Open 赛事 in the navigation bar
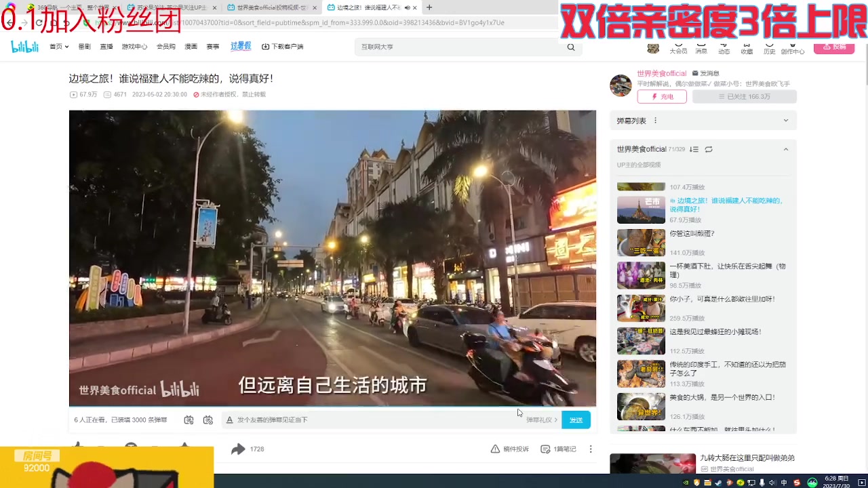 [213, 47]
